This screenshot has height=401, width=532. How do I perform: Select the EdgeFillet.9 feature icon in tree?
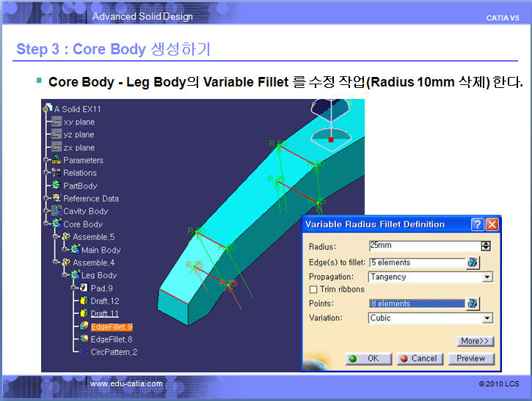84,327
